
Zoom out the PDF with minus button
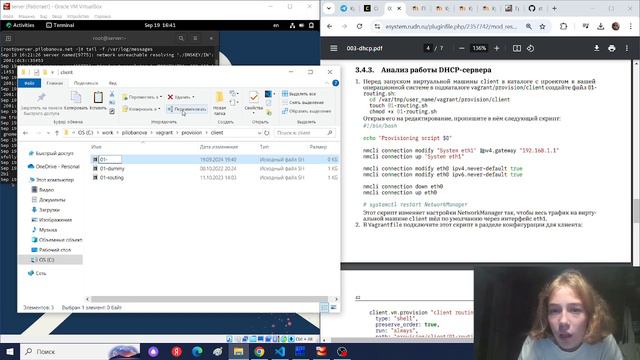click(462, 48)
